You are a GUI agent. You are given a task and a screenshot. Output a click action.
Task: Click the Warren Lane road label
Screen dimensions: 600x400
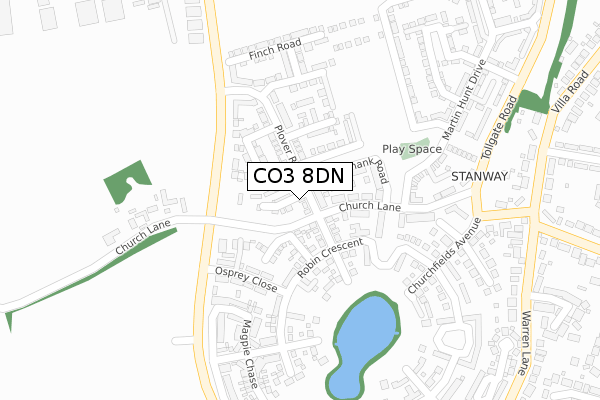point(525,343)
